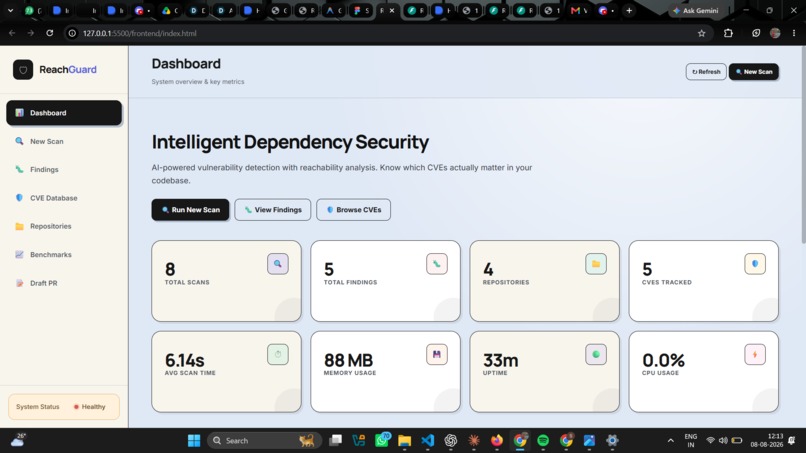The width and height of the screenshot is (806, 453).
Task: Open File Explorer from taskbar
Action: pyautogui.click(x=405, y=441)
